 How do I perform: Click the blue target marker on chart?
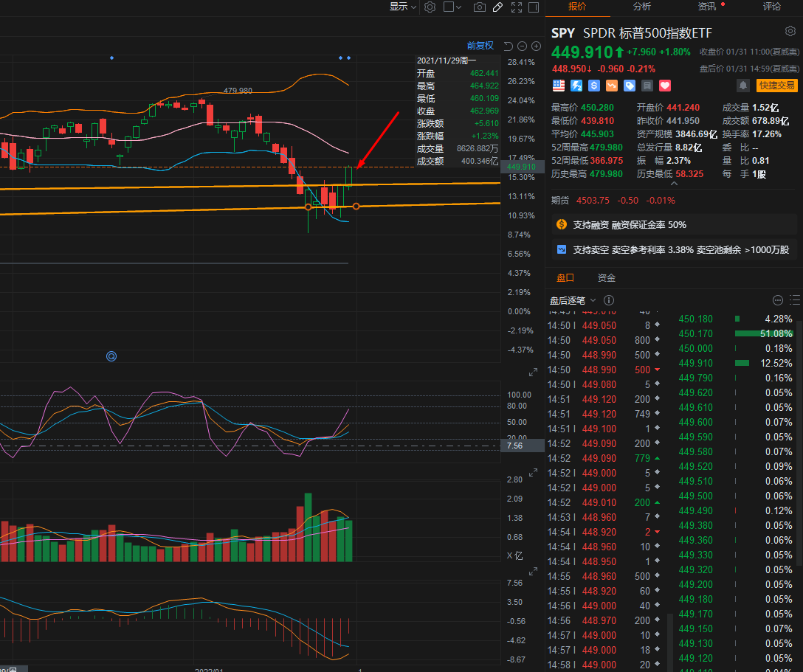tap(111, 356)
